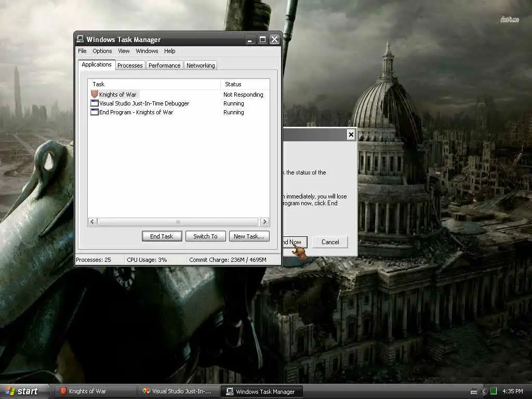This screenshot has height=399, width=532.
Task: Open the View menu
Action: pos(124,51)
